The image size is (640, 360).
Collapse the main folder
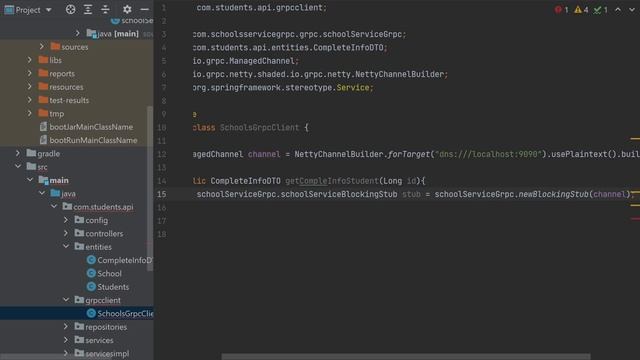click(30, 180)
